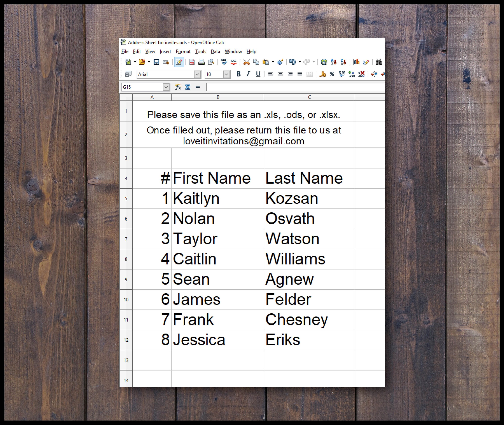Viewport: 504px width, 425px height.
Task: Open the Format menu
Action: point(183,52)
